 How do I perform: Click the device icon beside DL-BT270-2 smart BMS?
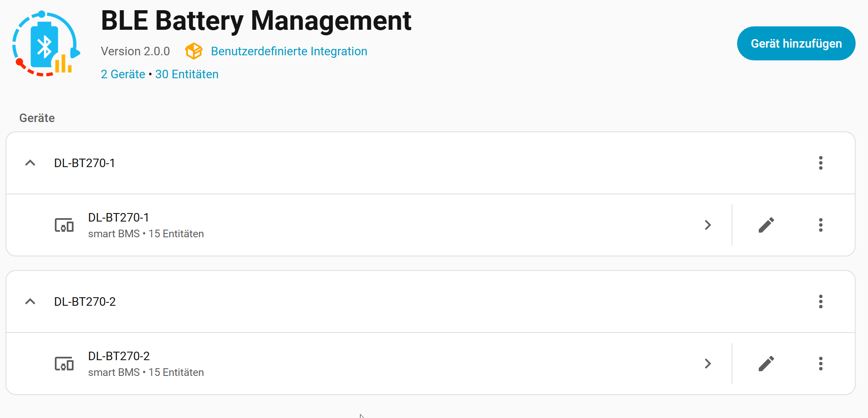pos(64,364)
